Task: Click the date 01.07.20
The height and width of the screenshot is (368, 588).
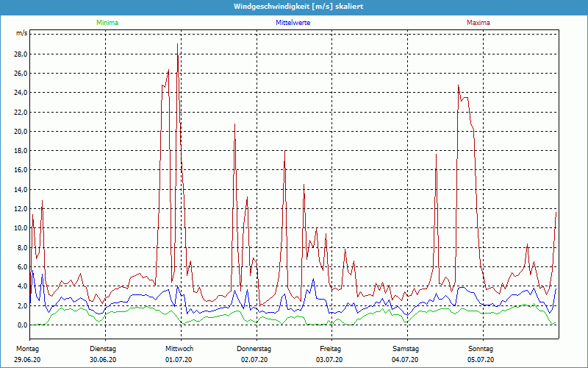Action: 179,360
